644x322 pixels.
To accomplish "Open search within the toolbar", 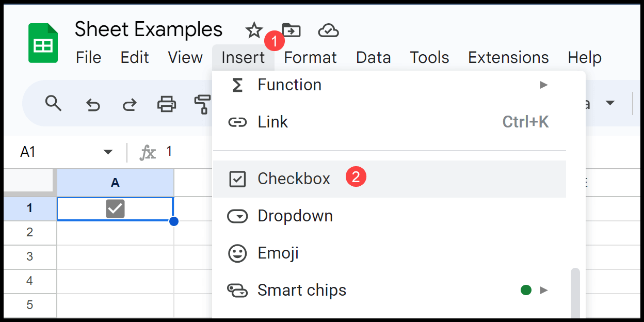I will click(53, 104).
